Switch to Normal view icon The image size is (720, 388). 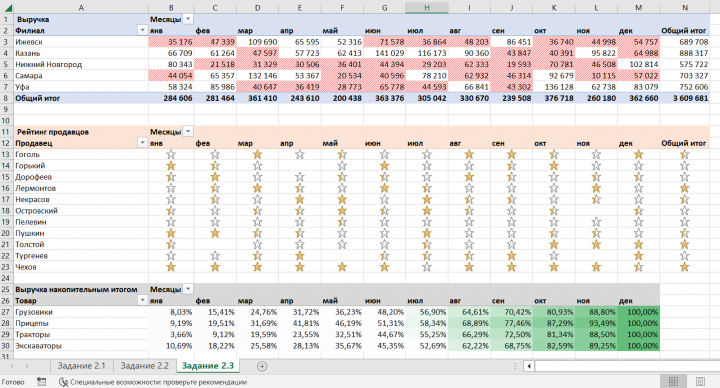tap(673, 382)
